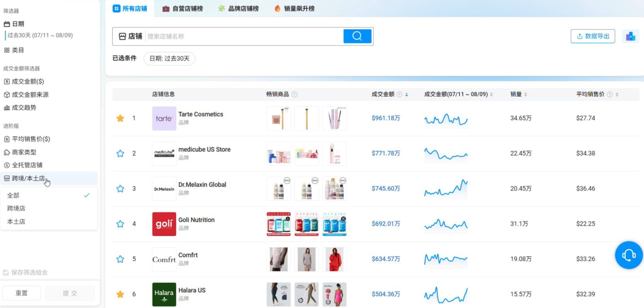Expand the 类目 filter
The image size is (644, 308).
click(x=14, y=50)
